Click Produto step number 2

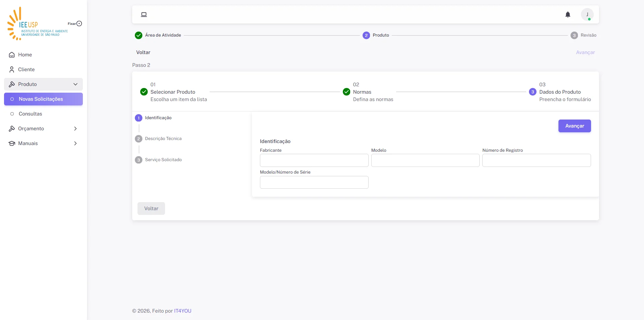point(366,35)
